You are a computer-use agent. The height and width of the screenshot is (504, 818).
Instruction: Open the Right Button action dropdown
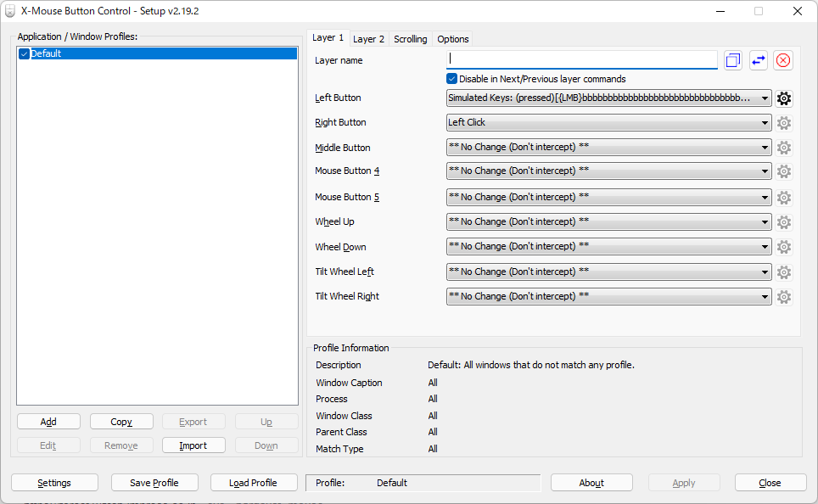pyautogui.click(x=608, y=123)
